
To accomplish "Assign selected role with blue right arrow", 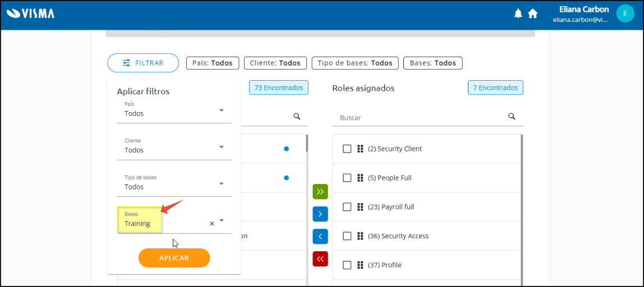I will click(x=320, y=214).
